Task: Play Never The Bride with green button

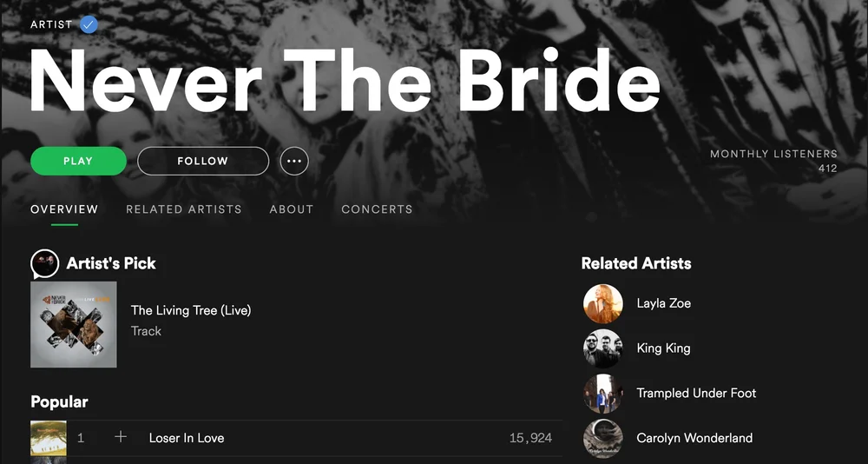Action: pyautogui.click(x=79, y=162)
